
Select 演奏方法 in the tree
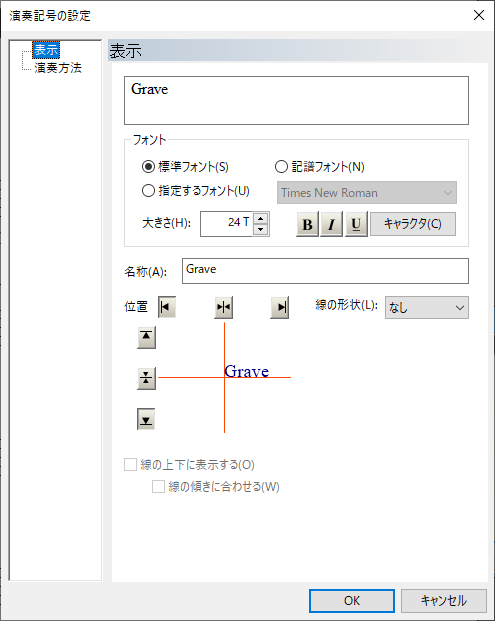(x=58, y=68)
